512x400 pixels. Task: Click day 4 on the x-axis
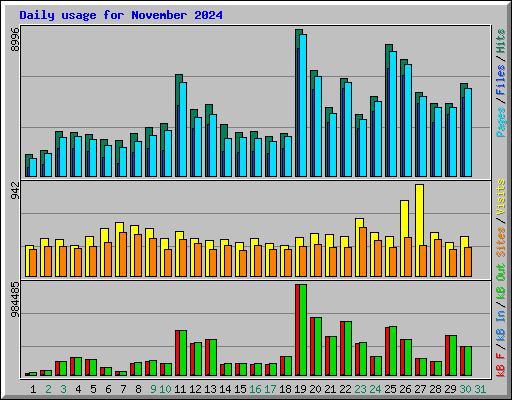coord(78,389)
